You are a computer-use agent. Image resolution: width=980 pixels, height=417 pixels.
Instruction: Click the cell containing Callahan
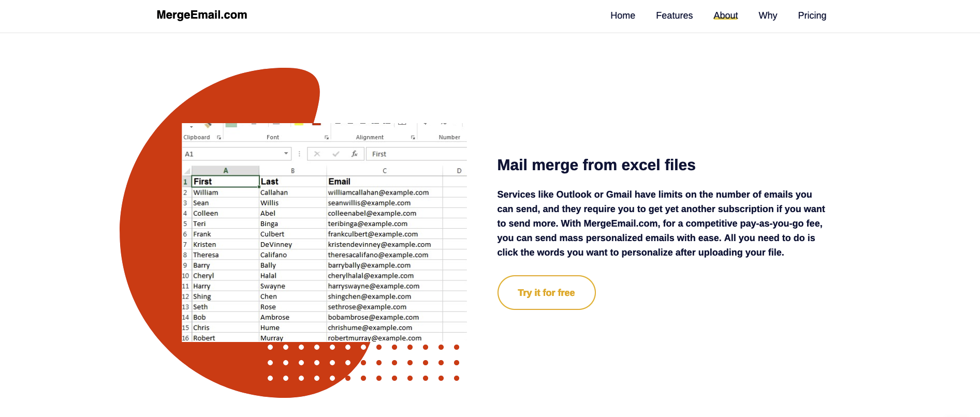[292, 192]
